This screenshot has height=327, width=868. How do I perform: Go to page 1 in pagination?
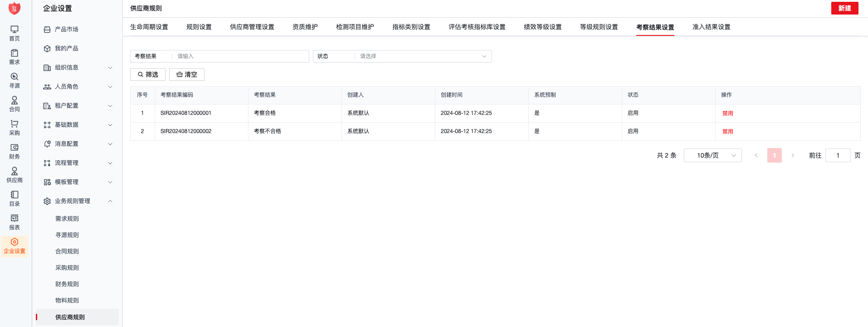tap(775, 155)
